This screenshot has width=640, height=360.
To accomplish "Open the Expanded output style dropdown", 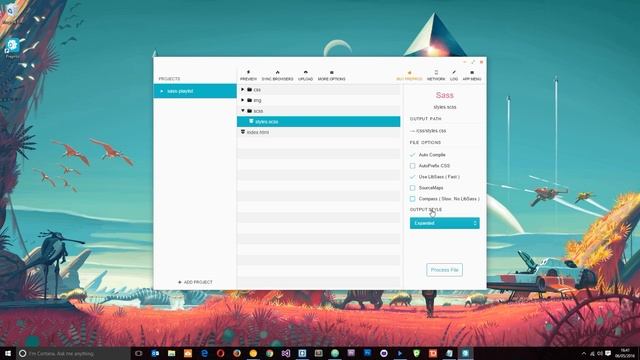I will (x=444, y=223).
